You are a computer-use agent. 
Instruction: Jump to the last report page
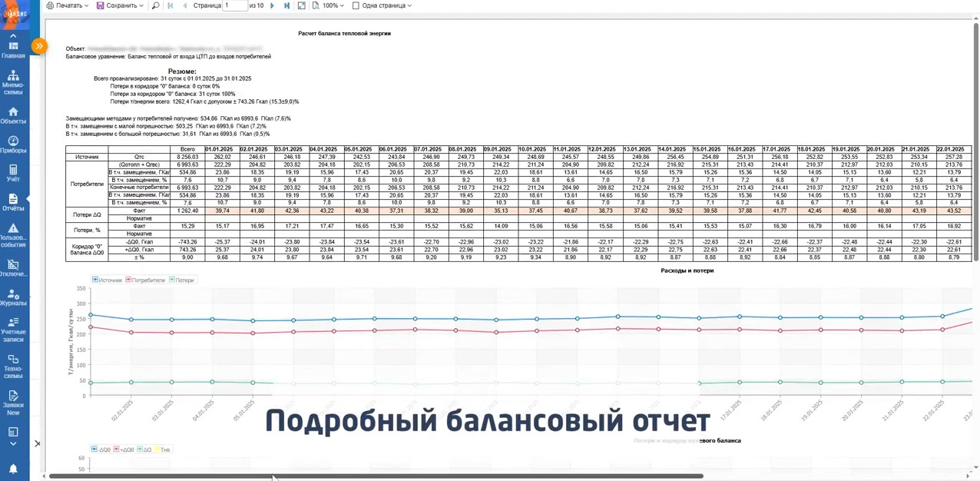pos(286,5)
